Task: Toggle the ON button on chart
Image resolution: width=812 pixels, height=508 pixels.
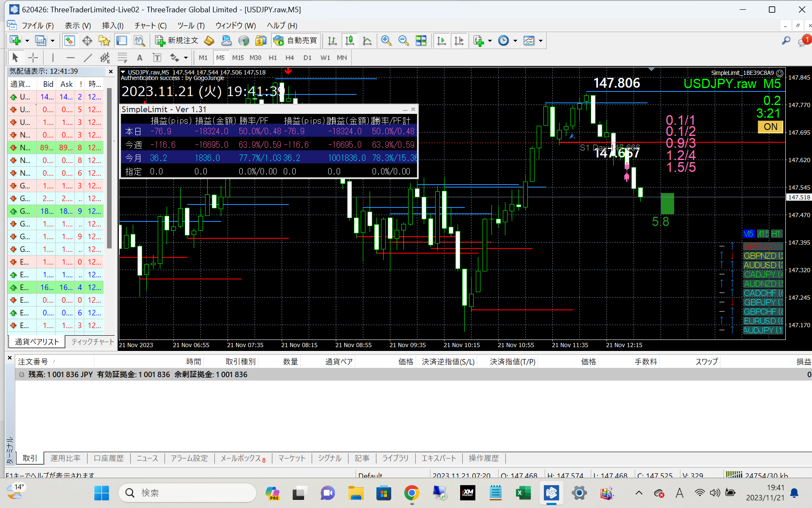Action: click(x=770, y=127)
